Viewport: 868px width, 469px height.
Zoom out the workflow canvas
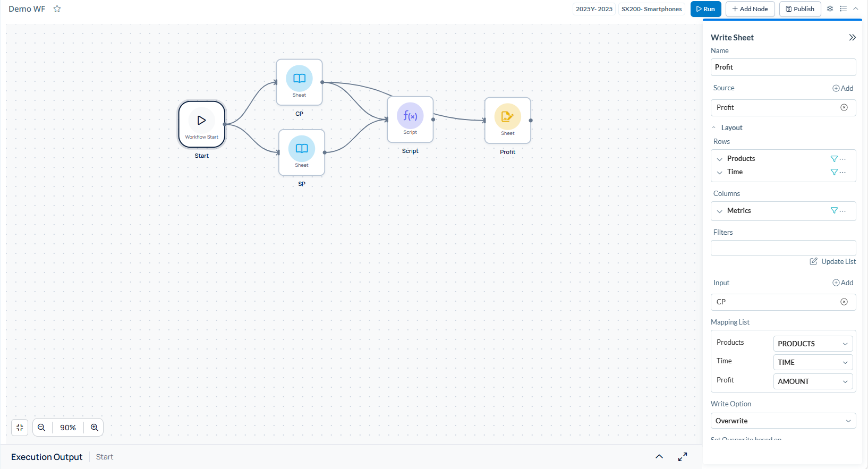point(41,428)
